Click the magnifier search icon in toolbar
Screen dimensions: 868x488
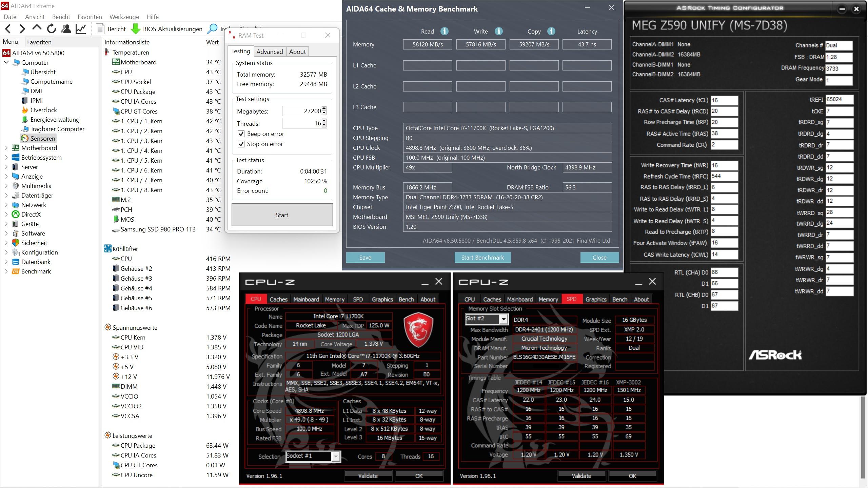(212, 29)
